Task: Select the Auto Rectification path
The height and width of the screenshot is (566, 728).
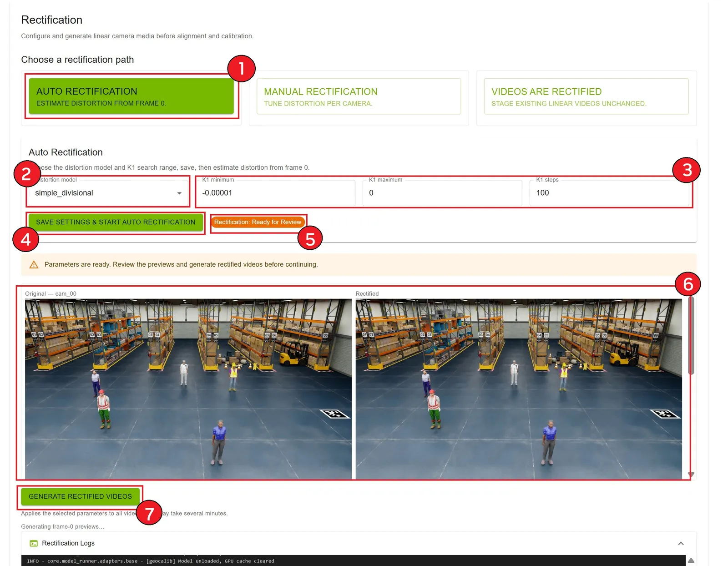Action: (x=131, y=96)
